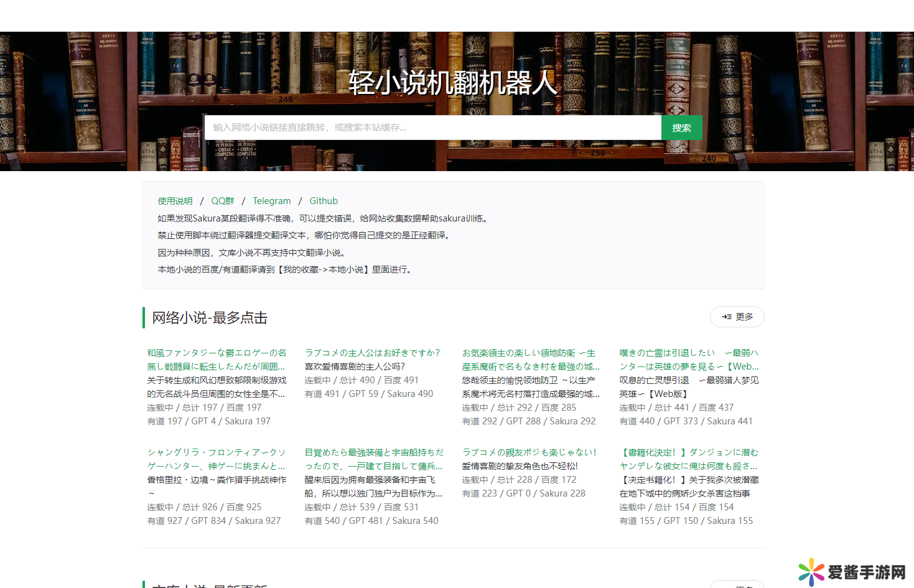Screen dimensions: 914x588
Task: Open novel ラブコメの主人公はお好きですか?
Action: tap(372, 353)
